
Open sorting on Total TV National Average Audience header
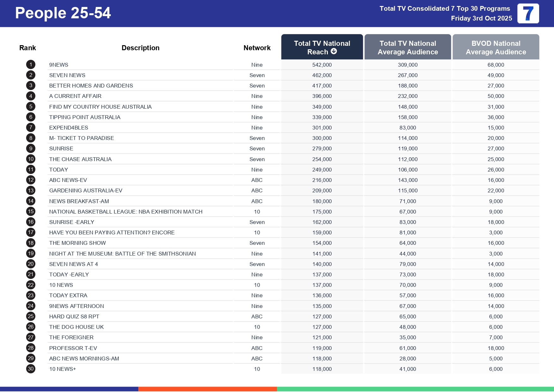pyautogui.click(x=407, y=47)
